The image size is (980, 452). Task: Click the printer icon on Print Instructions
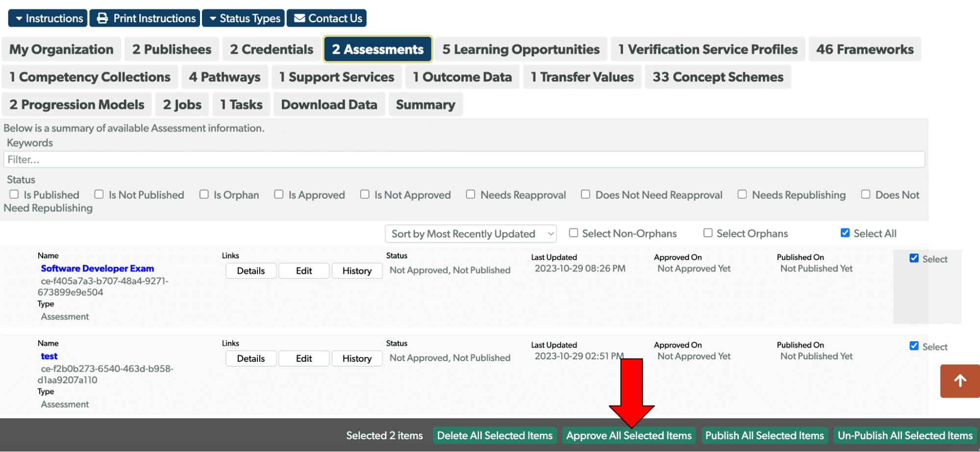click(101, 18)
